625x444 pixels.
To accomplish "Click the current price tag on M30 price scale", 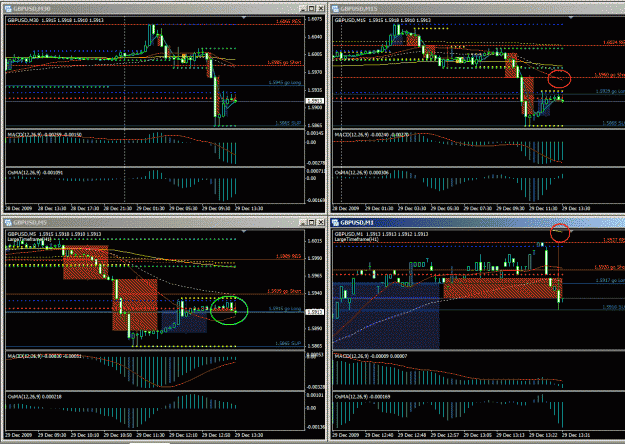I will point(314,101).
